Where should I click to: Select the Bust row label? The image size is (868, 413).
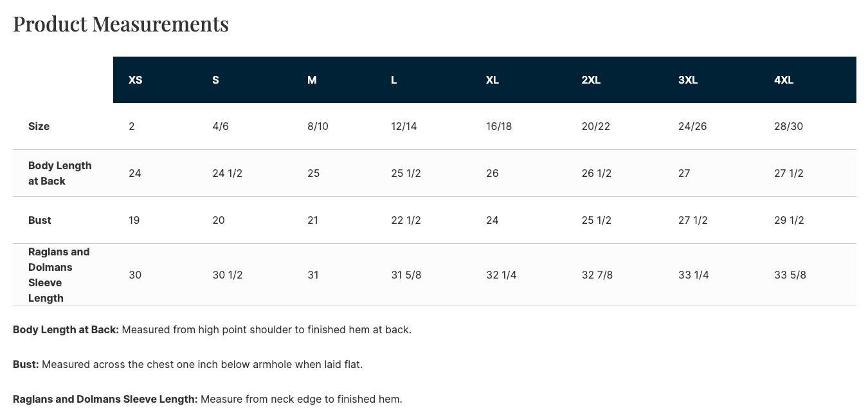tap(40, 220)
